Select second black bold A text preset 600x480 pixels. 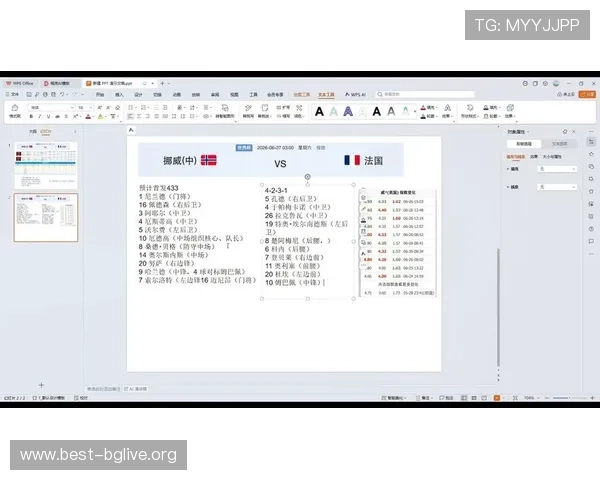click(377, 112)
